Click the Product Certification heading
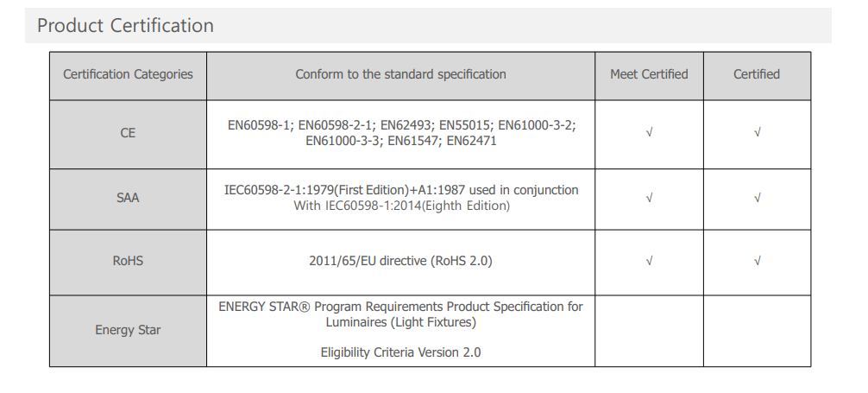 pos(125,26)
